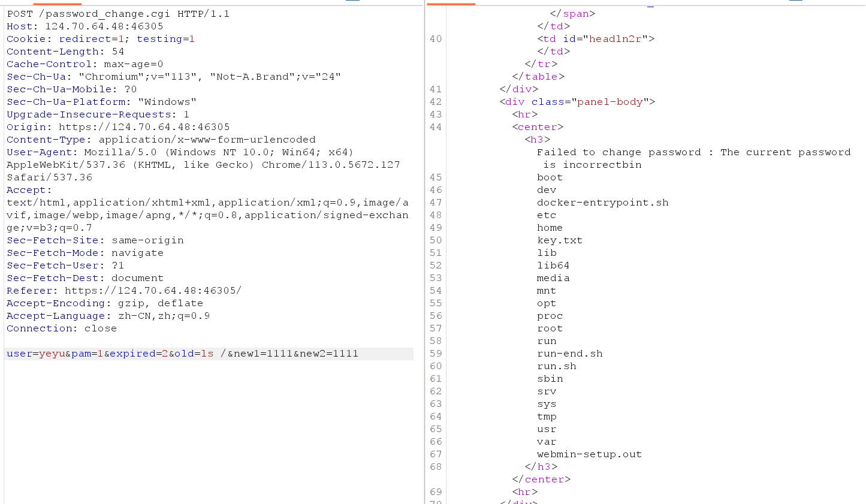This screenshot has height=504, width=866.
Task: Click the "boot" directory entry in response
Action: point(550,177)
